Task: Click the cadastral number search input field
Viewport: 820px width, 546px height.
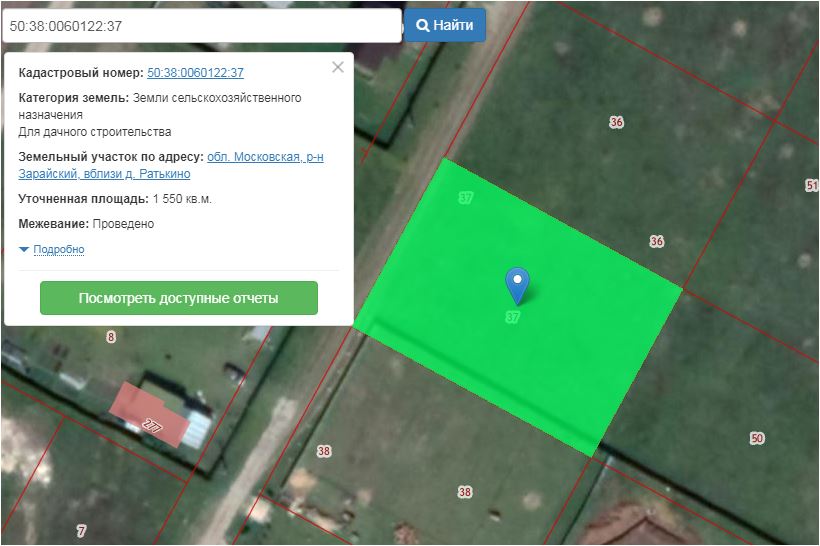Action: (202, 26)
